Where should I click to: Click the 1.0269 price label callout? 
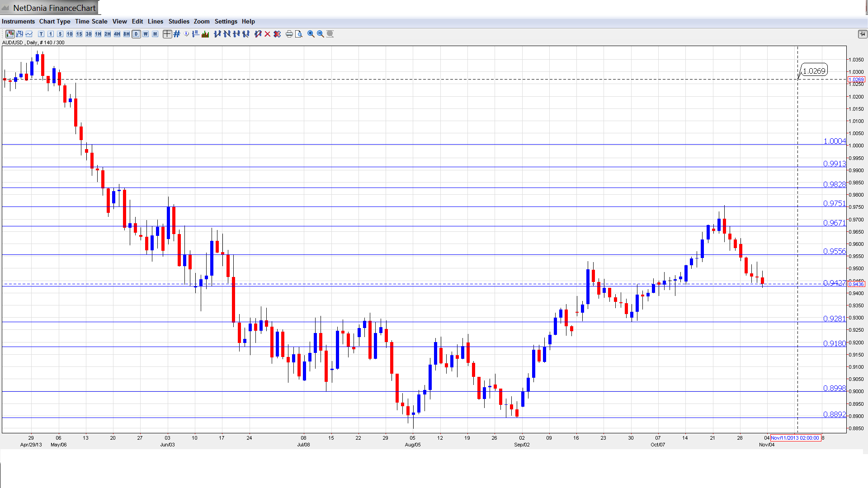click(x=814, y=71)
